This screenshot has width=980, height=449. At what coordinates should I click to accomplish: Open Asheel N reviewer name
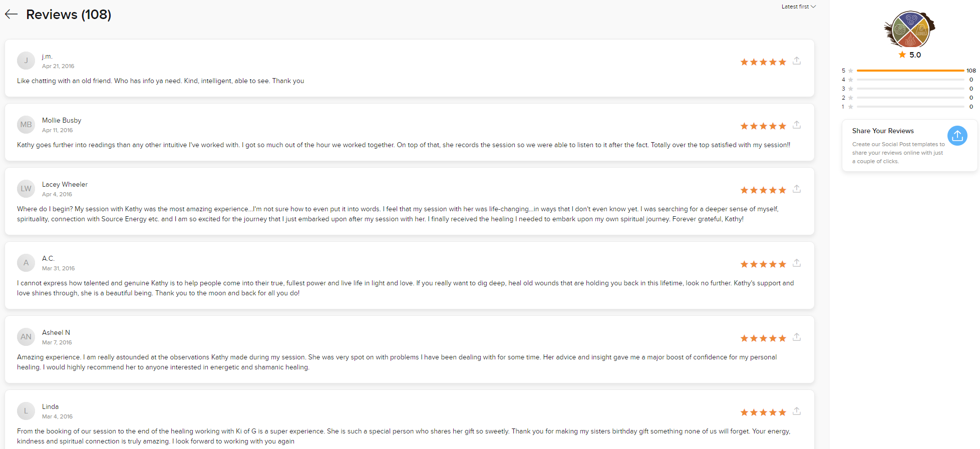pyautogui.click(x=56, y=332)
